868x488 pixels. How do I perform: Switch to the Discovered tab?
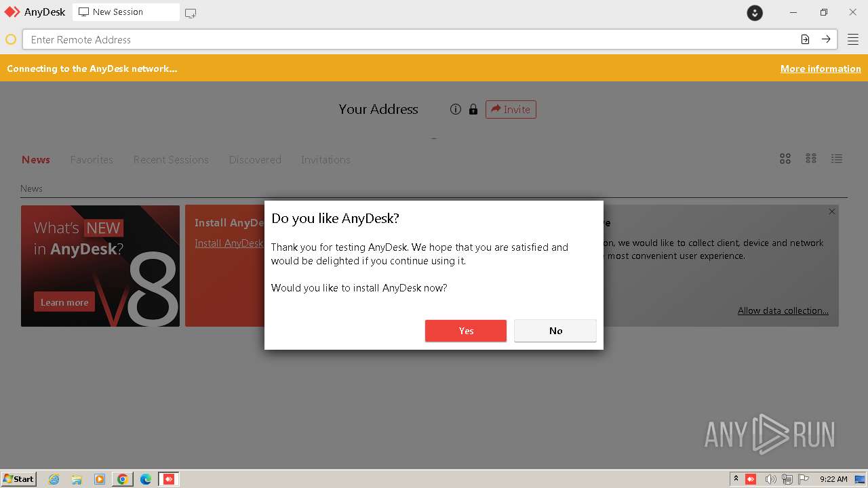point(255,160)
